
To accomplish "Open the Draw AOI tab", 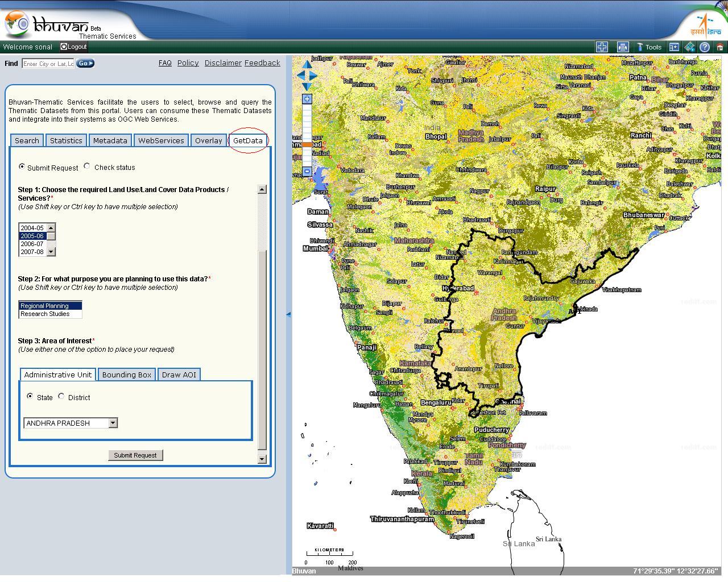I will click(x=179, y=375).
